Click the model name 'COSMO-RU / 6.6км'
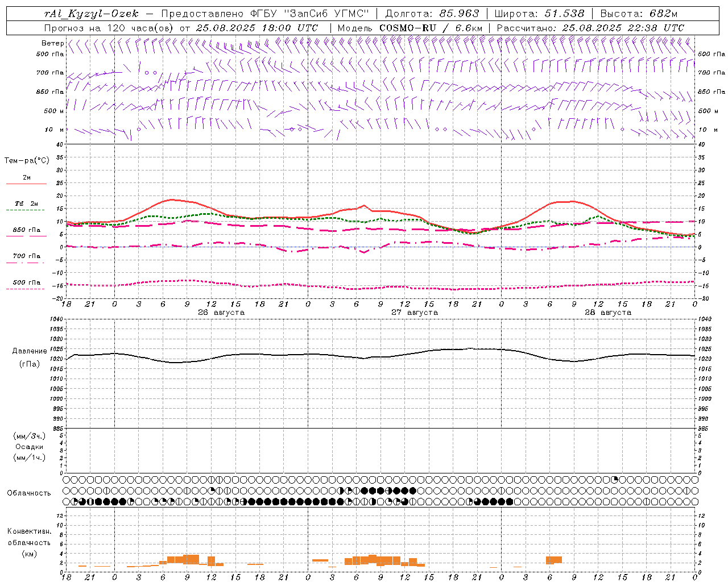 pos(431,28)
